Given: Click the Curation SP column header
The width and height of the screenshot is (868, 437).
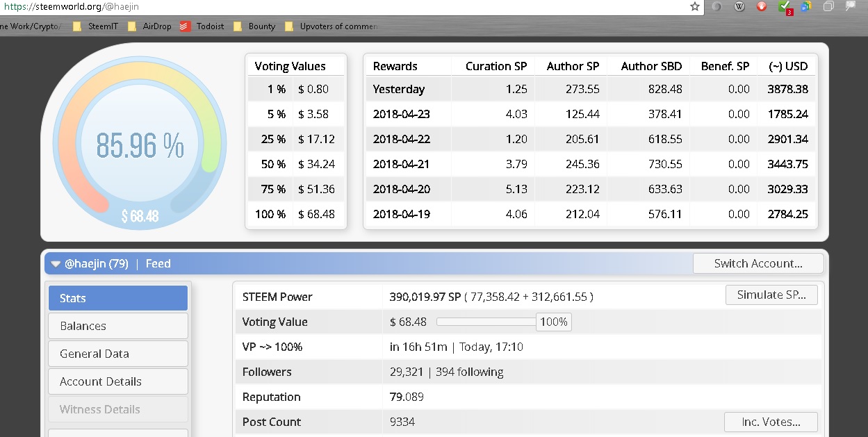Looking at the screenshot, I should (496, 66).
